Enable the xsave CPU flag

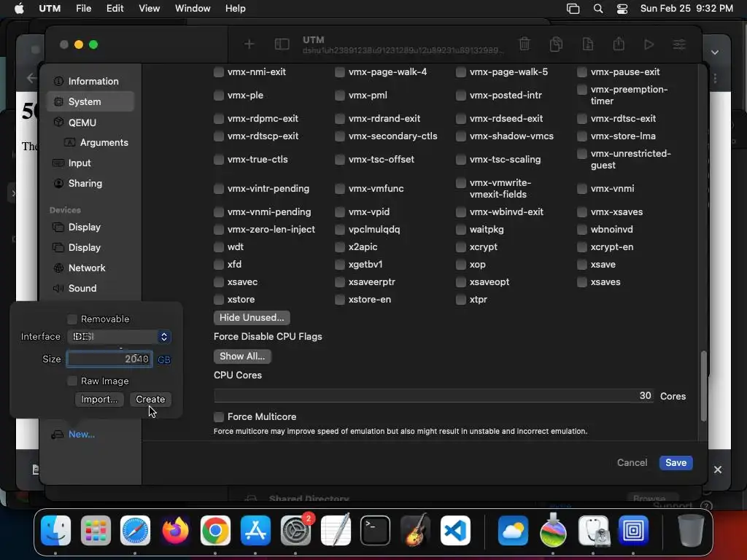pos(581,265)
